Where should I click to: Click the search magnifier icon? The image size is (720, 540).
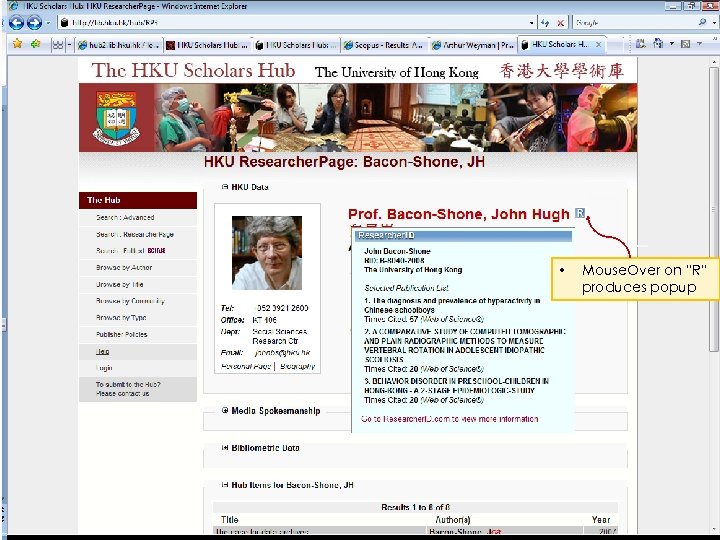[x=702, y=22]
